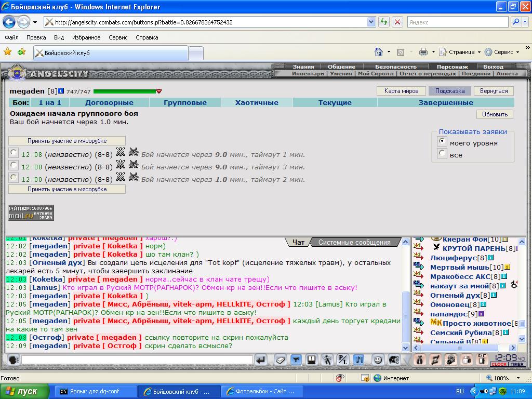Click the Яндекс search box
Image resolution: width=532 pixels, height=399 pixels.
458,22
